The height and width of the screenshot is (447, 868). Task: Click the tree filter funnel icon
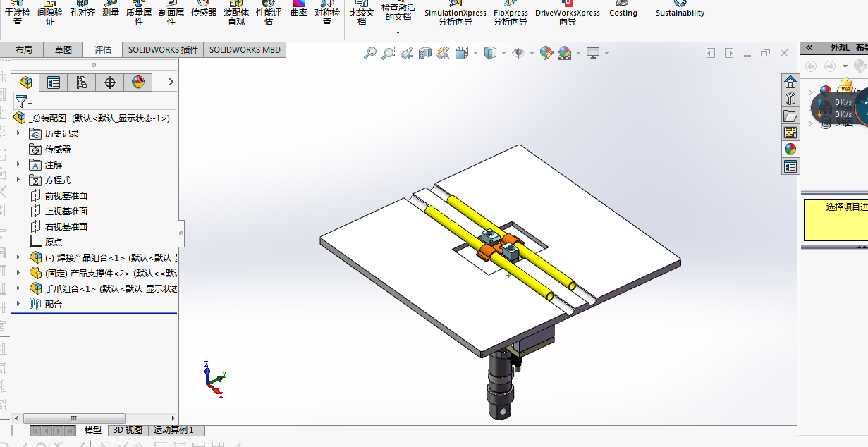click(23, 102)
